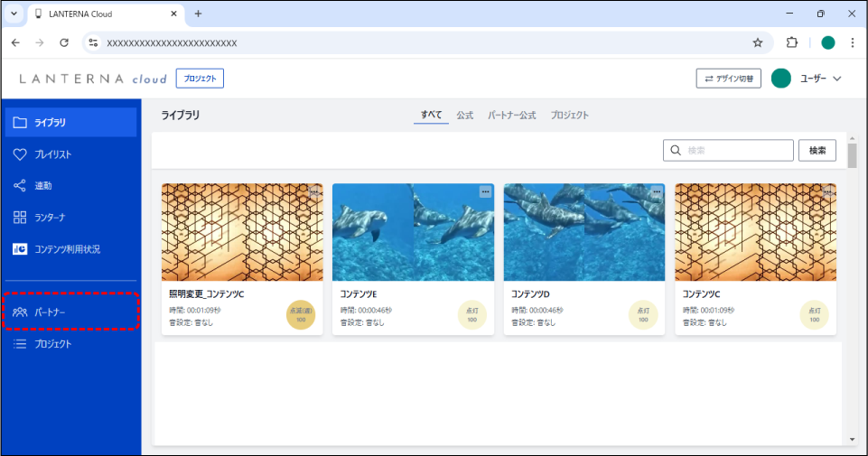Image resolution: width=868 pixels, height=456 pixels.
Task: Bookmark this page with the star icon
Action: coord(758,42)
